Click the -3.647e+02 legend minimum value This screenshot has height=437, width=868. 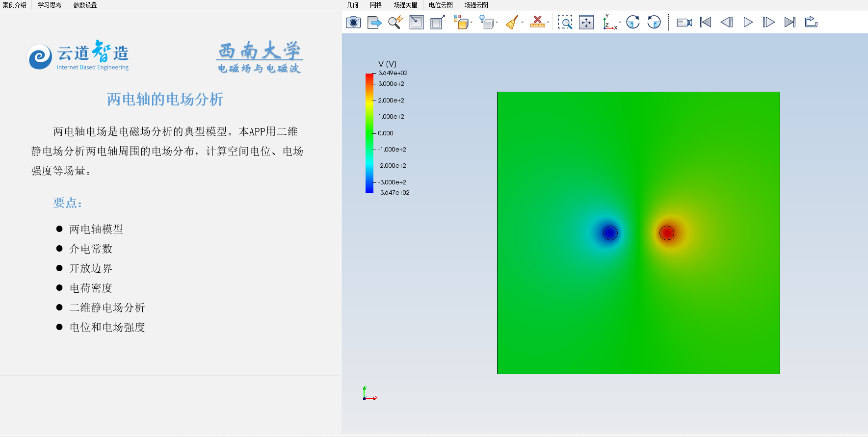[394, 193]
